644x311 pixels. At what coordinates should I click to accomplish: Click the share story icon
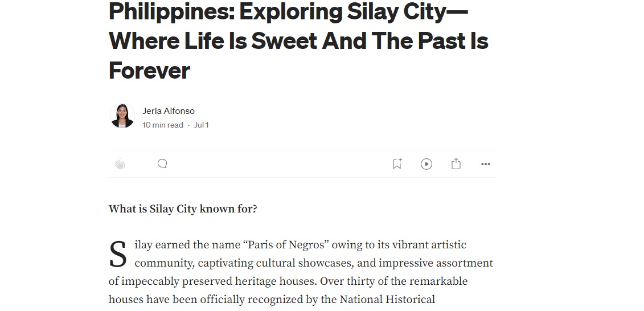456,164
